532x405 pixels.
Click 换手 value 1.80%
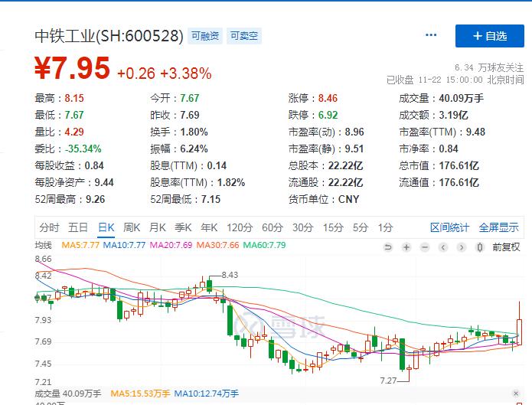pyautogui.click(x=194, y=132)
